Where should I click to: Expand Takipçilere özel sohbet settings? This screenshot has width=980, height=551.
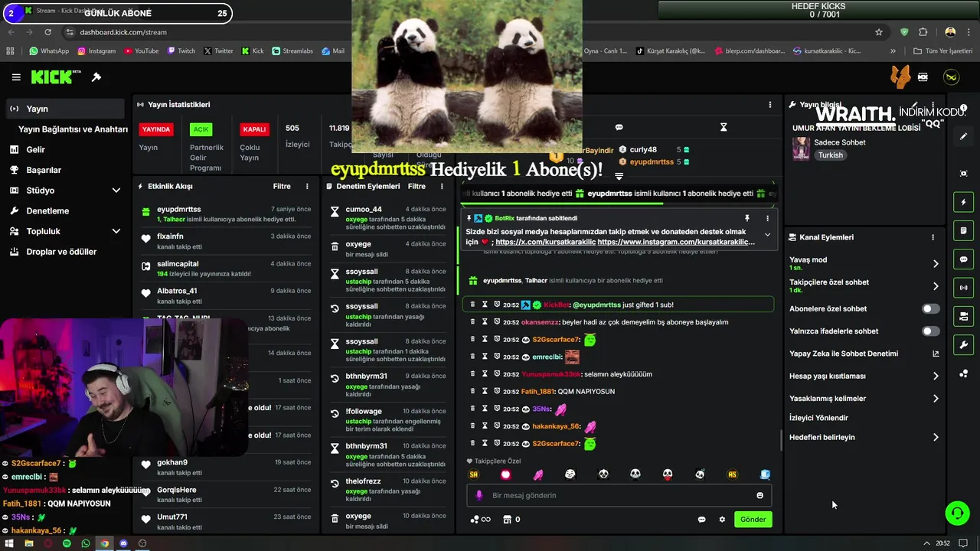tap(936, 286)
